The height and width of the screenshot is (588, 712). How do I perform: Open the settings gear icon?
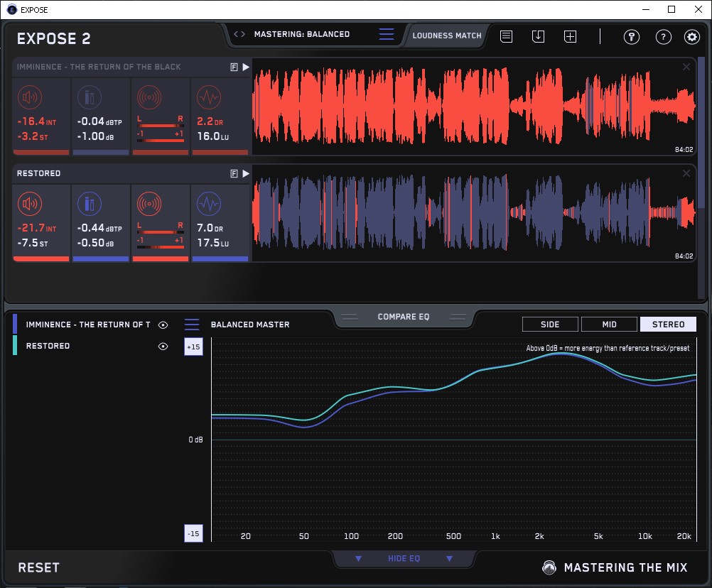(x=692, y=37)
